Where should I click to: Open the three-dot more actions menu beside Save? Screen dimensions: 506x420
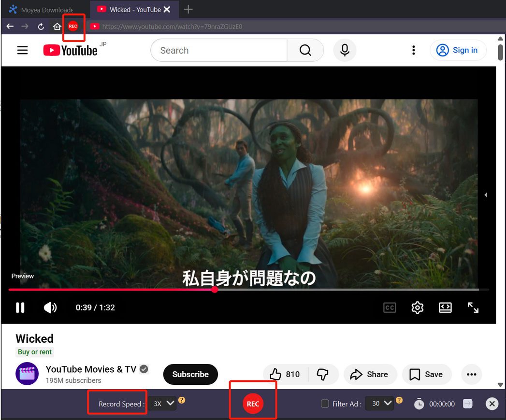click(472, 374)
